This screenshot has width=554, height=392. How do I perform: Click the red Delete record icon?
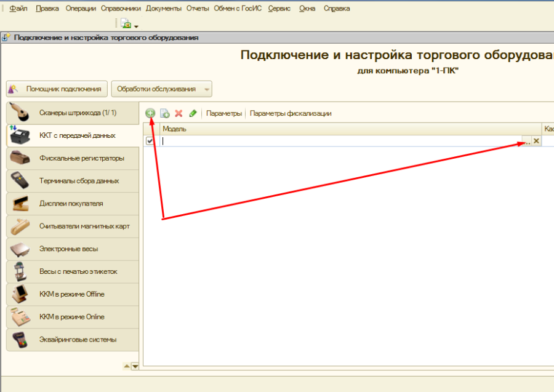pos(179,113)
